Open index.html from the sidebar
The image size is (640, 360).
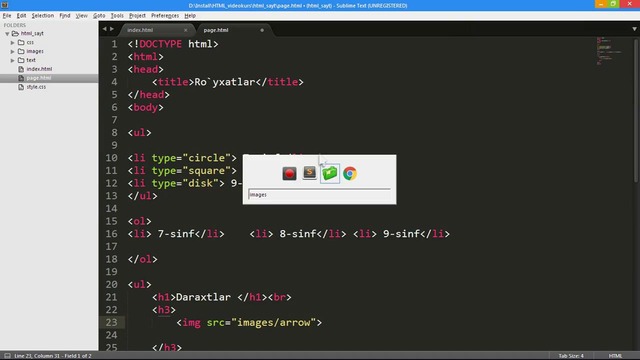click(39, 69)
